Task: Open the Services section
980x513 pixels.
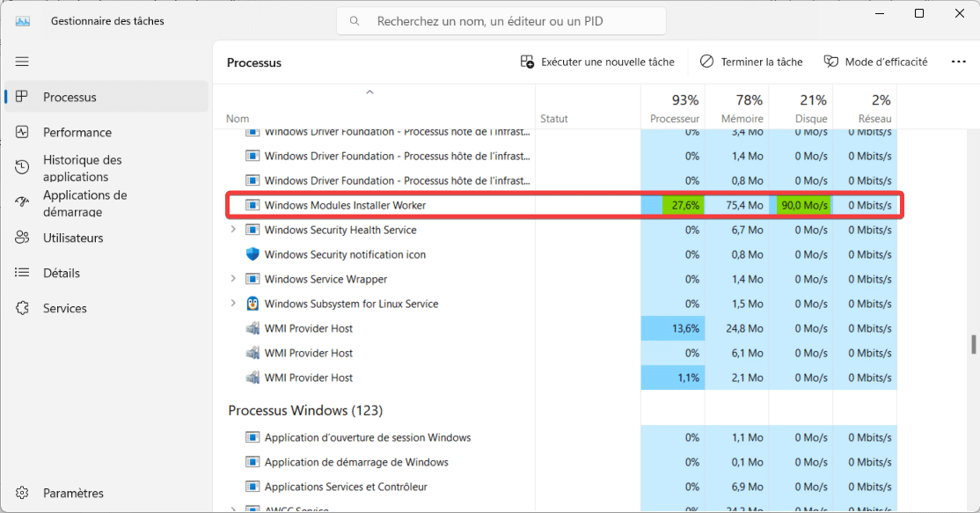Action: click(63, 308)
